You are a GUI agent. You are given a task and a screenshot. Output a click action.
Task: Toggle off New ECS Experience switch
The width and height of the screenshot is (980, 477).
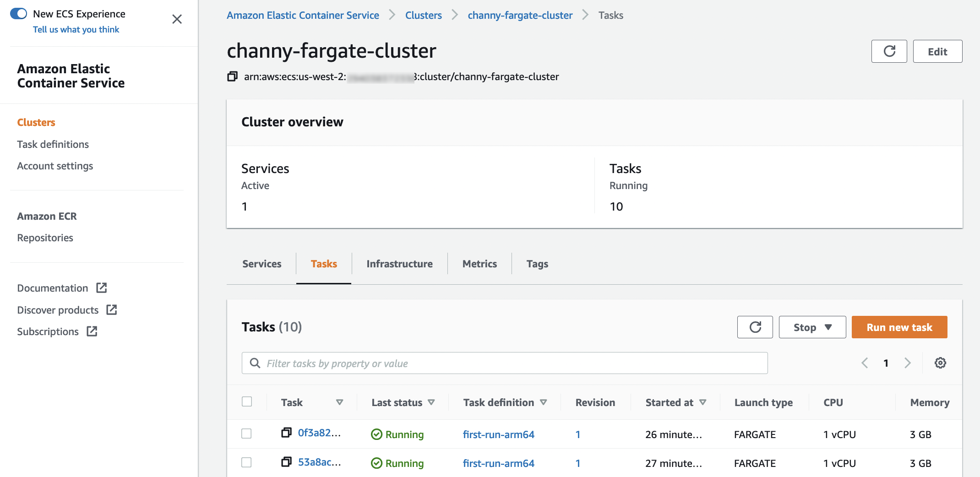(x=19, y=14)
